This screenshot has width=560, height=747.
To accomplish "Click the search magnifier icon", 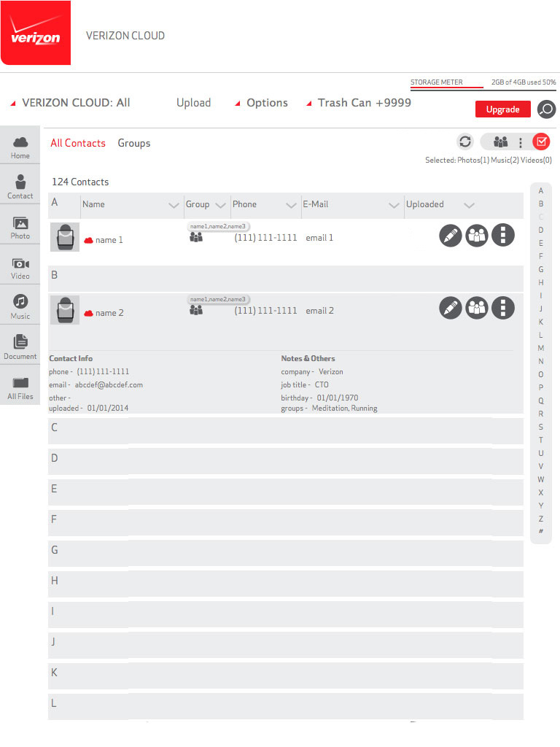I will point(546,109).
